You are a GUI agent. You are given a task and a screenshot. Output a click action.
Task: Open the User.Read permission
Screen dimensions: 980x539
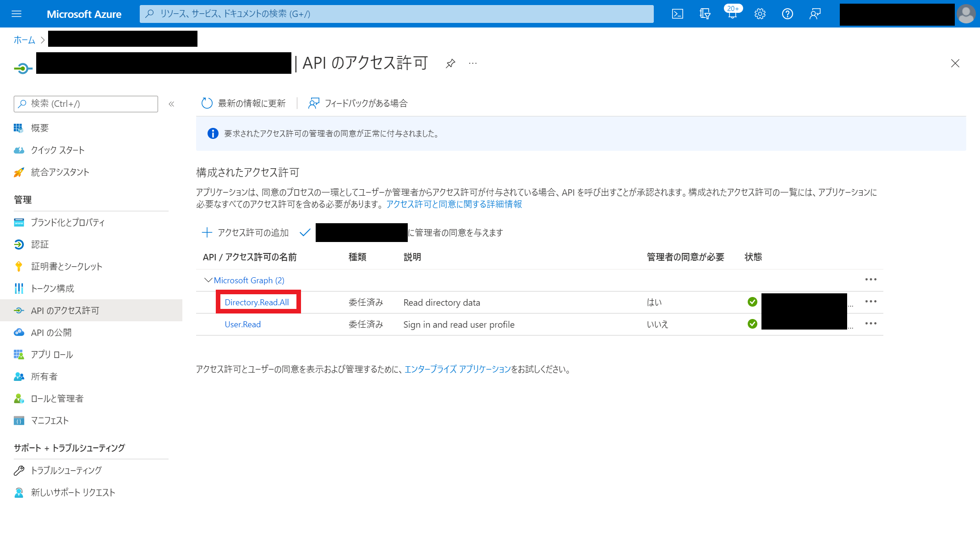[242, 324]
